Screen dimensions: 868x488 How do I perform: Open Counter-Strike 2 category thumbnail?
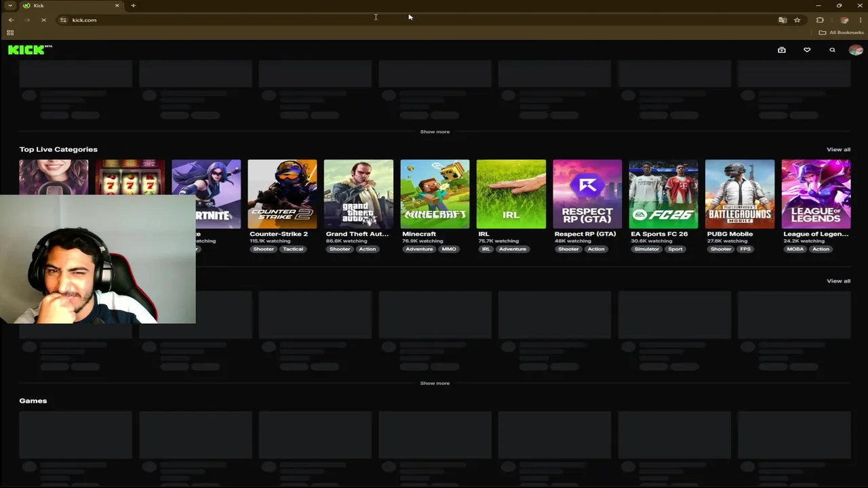[x=282, y=194]
